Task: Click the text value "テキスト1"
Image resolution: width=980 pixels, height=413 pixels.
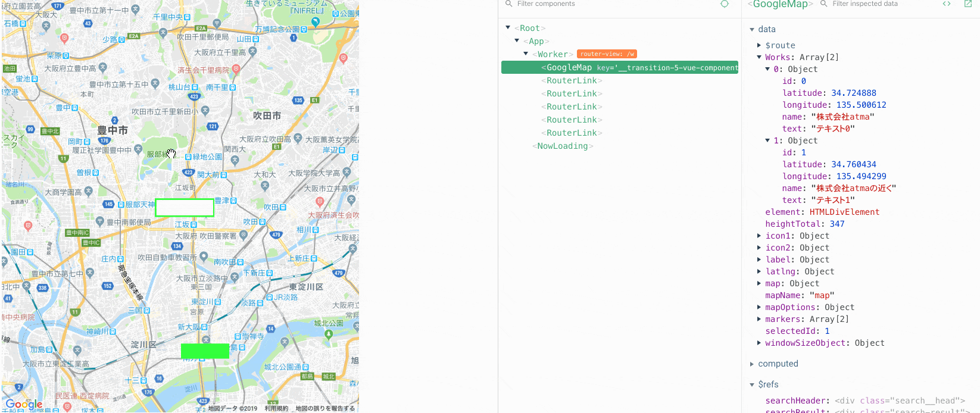Action: click(833, 200)
